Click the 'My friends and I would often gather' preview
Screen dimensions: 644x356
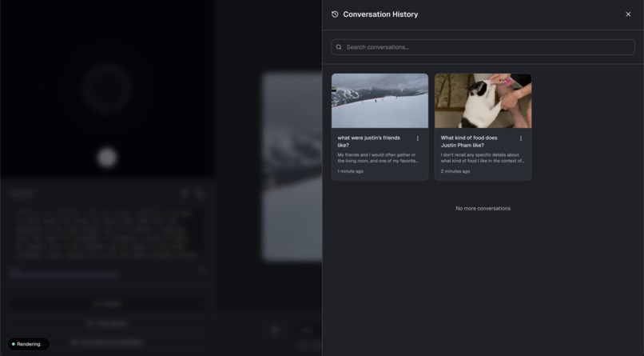tap(377, 158)
